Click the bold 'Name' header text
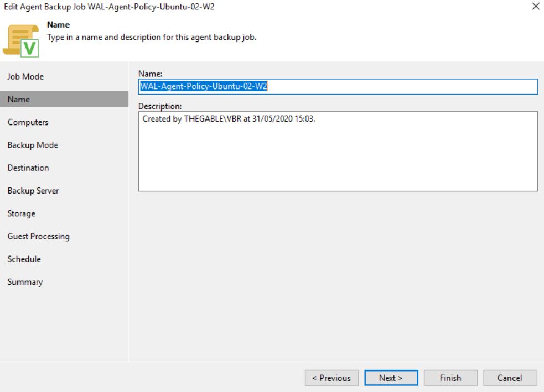 tap(58, 25)
